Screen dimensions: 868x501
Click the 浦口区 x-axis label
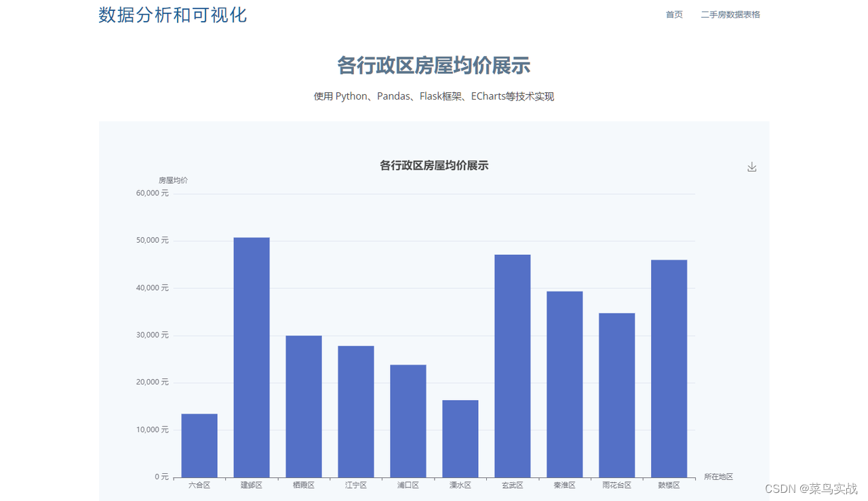(408, 485)
